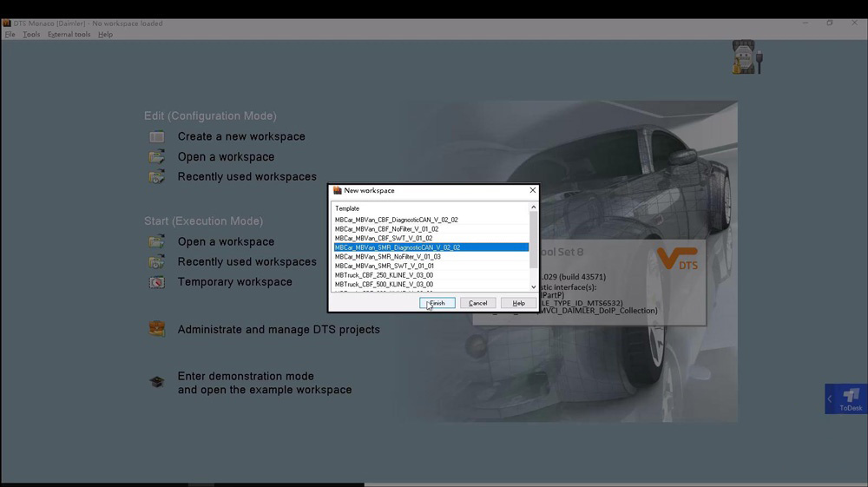Image resolution: width=868 pixels, height=487 pixels.
Task: Close the New workspace dialog
Action: pyautogui.click(x=533, y=190)
